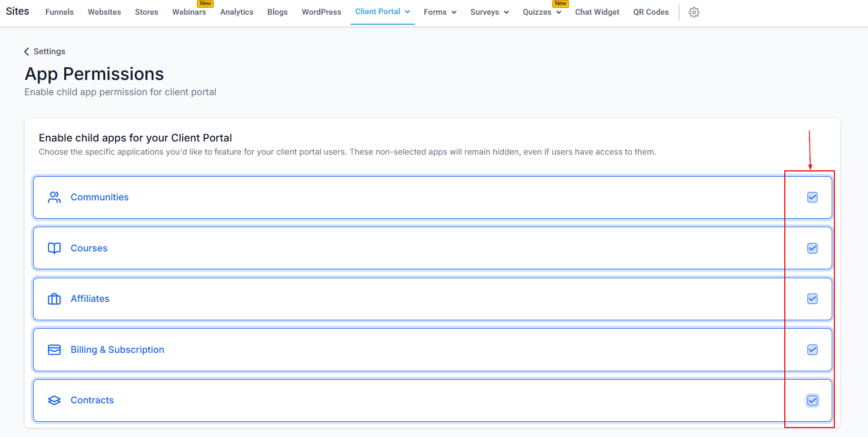Open the Blogs tab
Screen dimensions: 868x437
coord(277,12)
